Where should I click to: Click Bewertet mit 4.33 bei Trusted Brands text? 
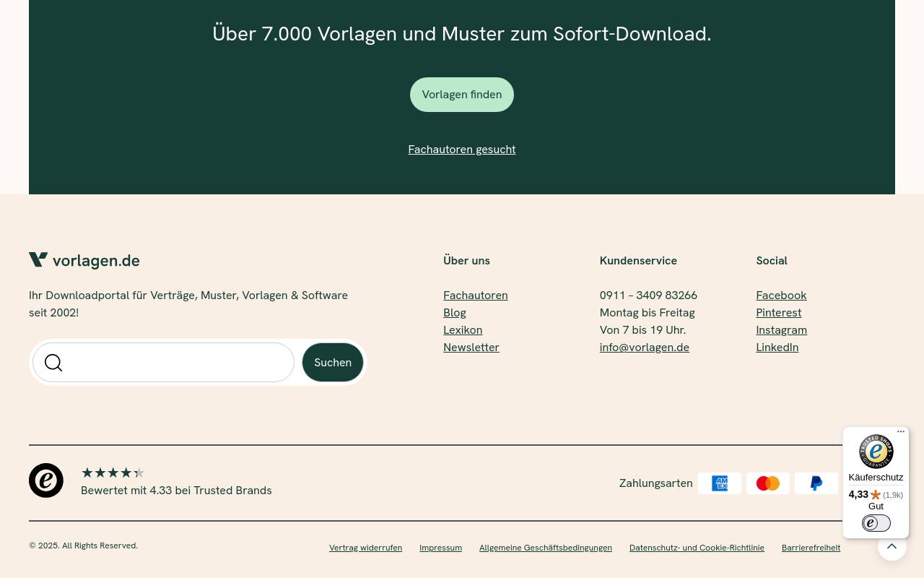coord(176,491)
